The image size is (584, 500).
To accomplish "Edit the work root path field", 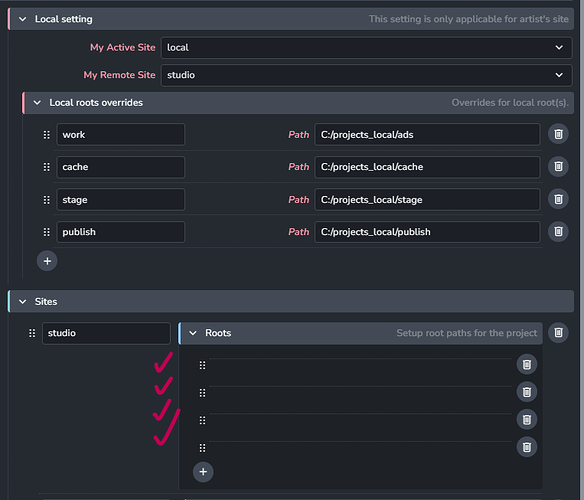I will pos(427,135).
